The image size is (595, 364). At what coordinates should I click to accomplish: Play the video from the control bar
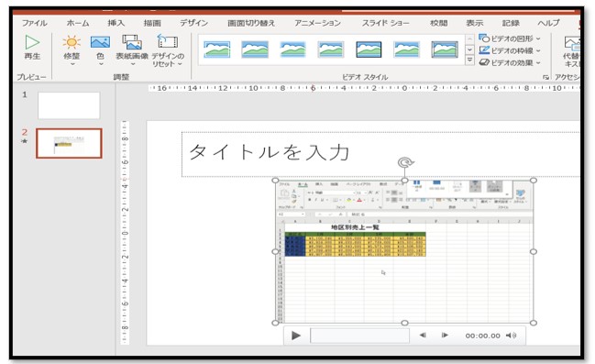pyautogui.click(x=296, y=336)
